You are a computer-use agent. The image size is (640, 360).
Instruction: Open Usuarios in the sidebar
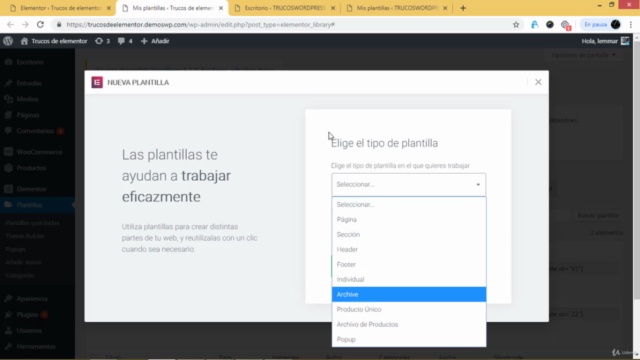coord(29,331)
